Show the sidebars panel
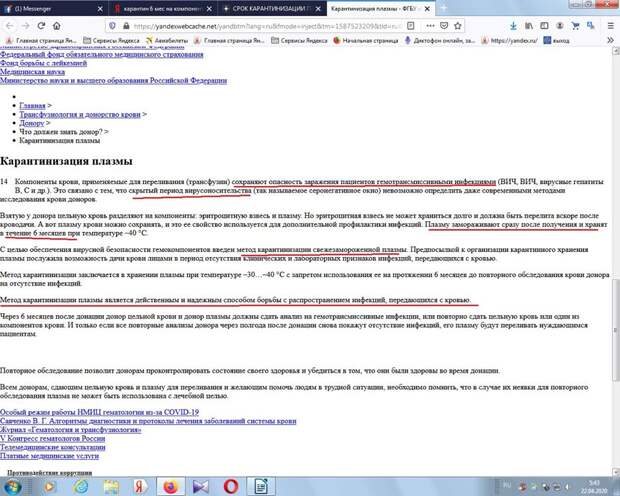 (544, 26)
